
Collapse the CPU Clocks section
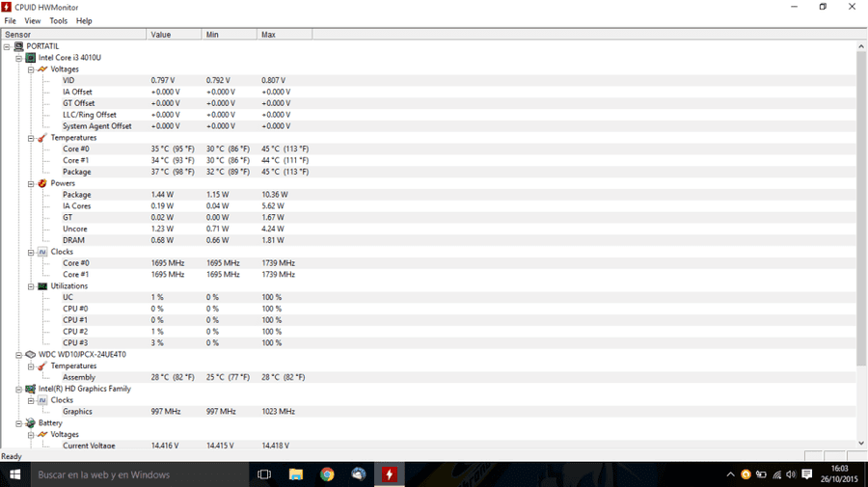tap(31, 253)
